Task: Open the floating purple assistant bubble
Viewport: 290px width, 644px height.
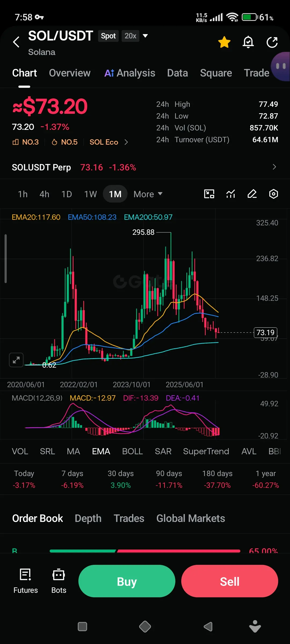Action: 281,67
